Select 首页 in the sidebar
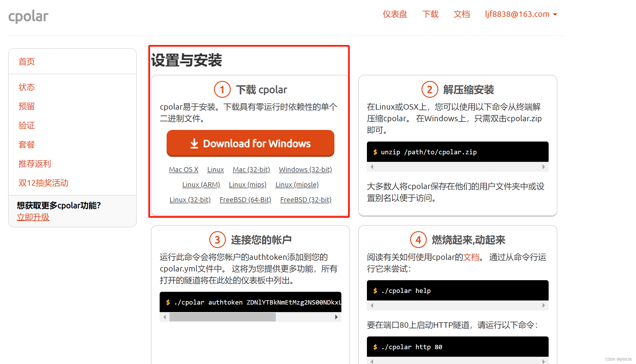 27,61
